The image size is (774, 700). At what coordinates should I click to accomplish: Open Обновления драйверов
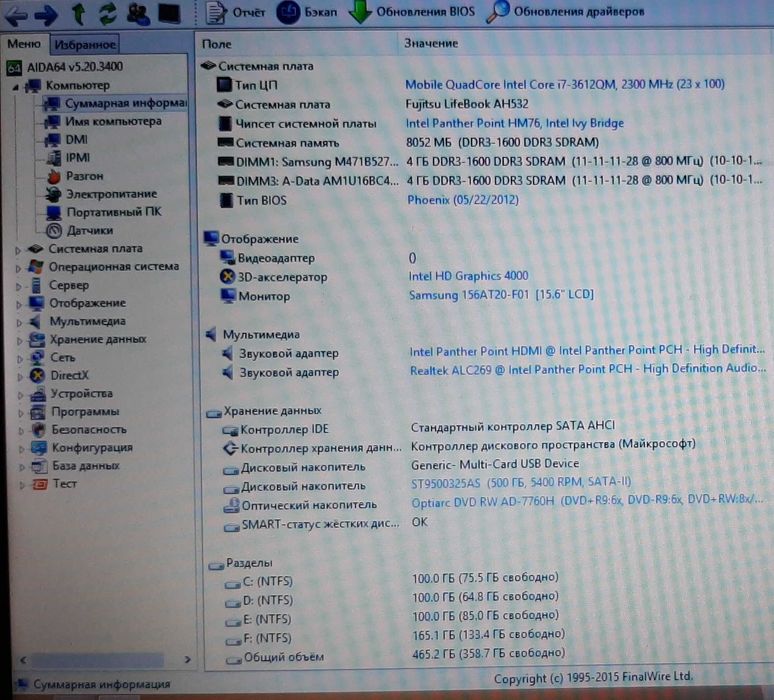coord(565,11)
